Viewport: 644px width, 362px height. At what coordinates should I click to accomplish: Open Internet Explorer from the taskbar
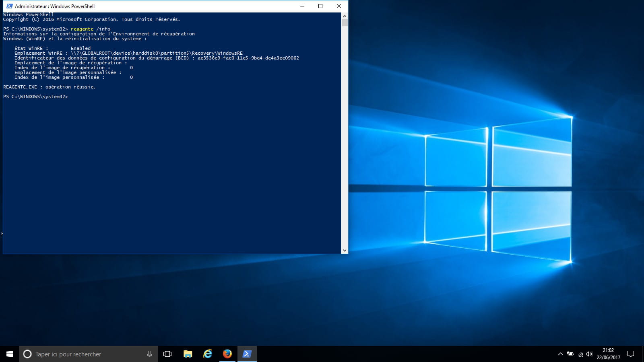pyautogui.click(x=208, y=354)
